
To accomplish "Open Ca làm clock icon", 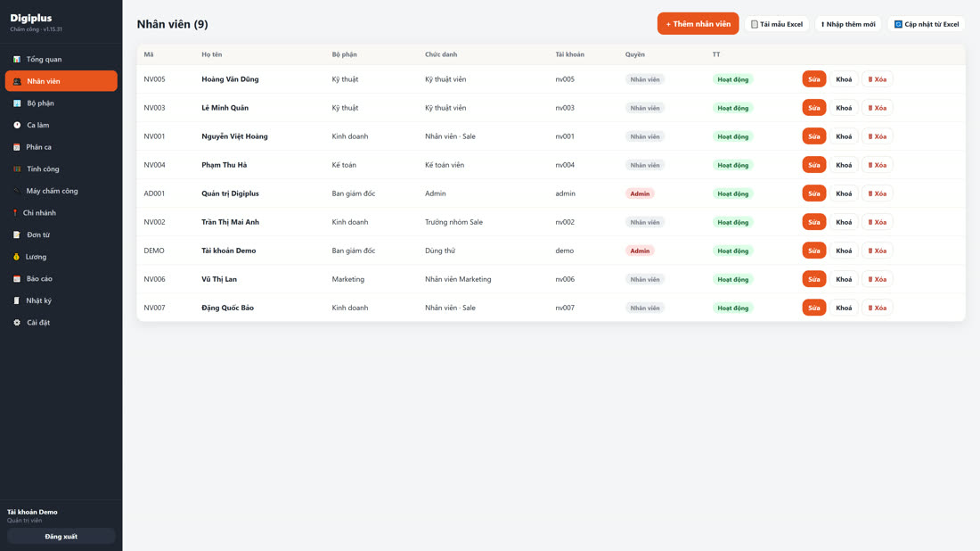I will click(x=17, y=125).
